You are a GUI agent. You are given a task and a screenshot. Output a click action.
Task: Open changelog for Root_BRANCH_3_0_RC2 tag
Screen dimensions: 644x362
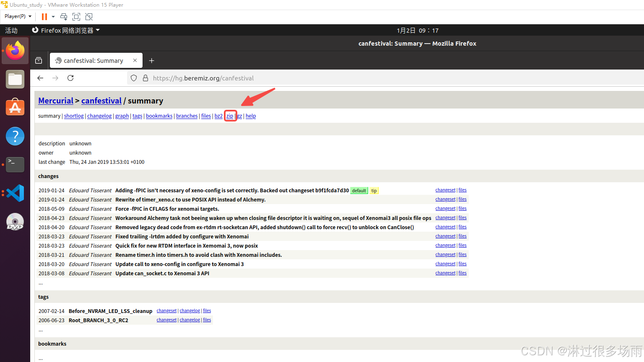190,320
